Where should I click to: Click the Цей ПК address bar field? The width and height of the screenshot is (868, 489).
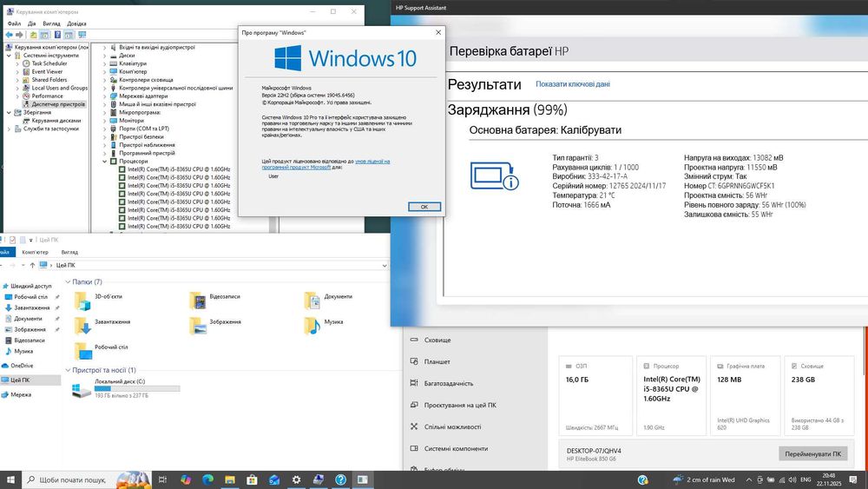click(214, 265)
